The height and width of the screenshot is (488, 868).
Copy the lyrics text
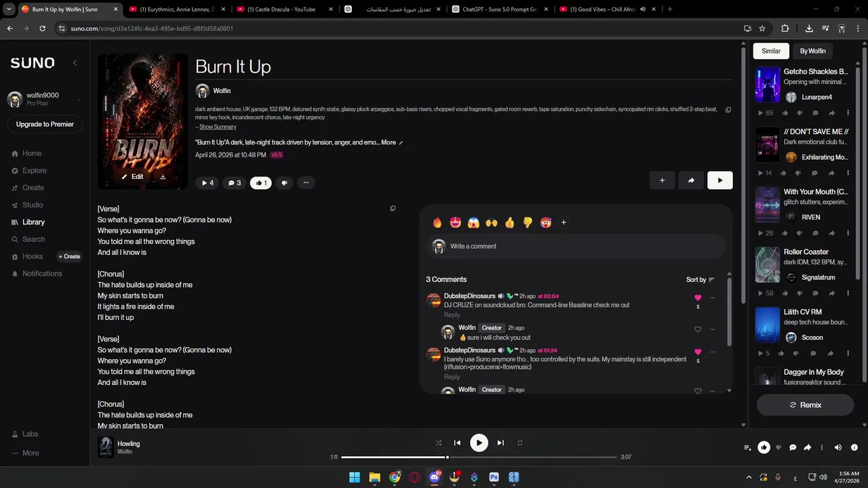pyautogui.click(x=393, y=209)
